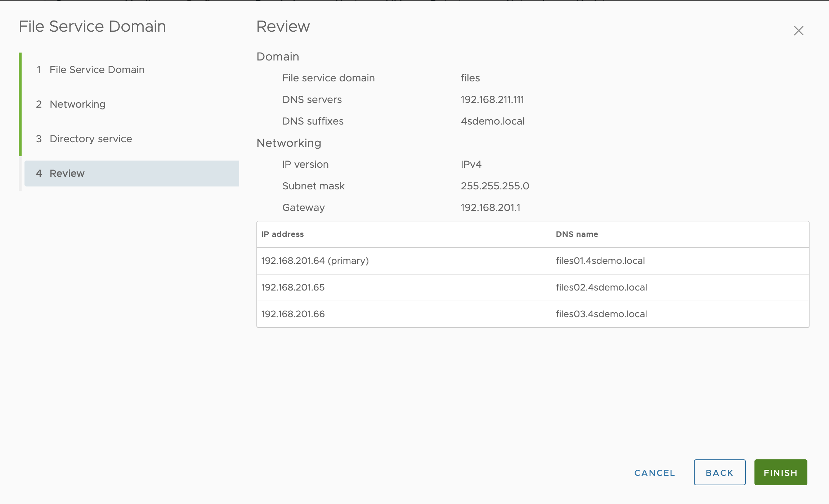Click the Finish button

pos(780,472)
